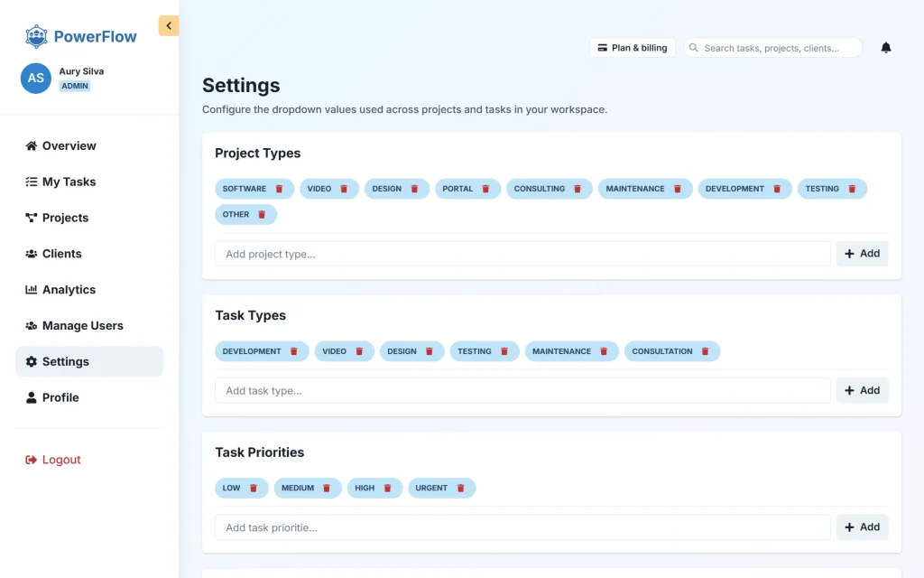Delete the TESTING project type
924x578 pixels.
tap(852, 189)
